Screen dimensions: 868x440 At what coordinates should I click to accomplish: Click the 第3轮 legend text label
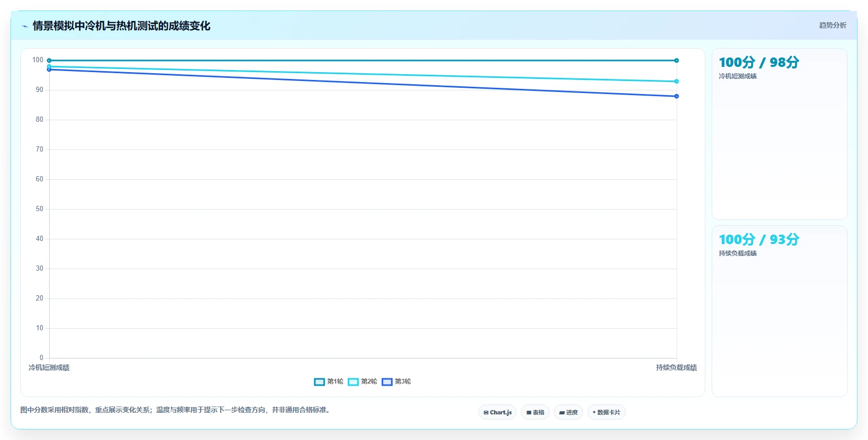pos(403,382)
